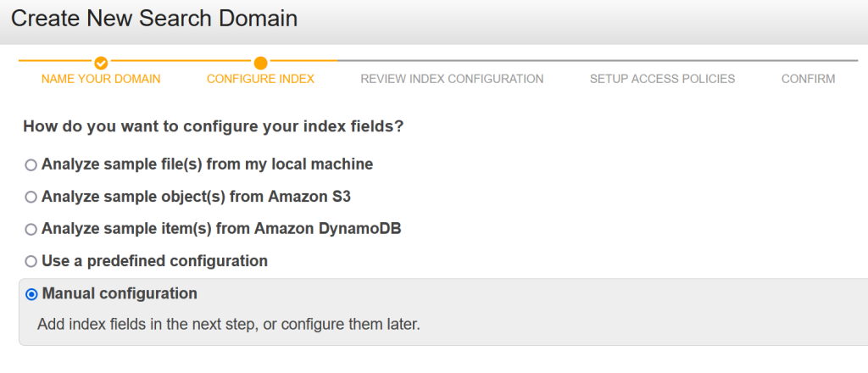Click the 'Analyze sample item(s) from Amazon DynamoDB' label
This screenshot has height=373, width=868.
(221, 229)
